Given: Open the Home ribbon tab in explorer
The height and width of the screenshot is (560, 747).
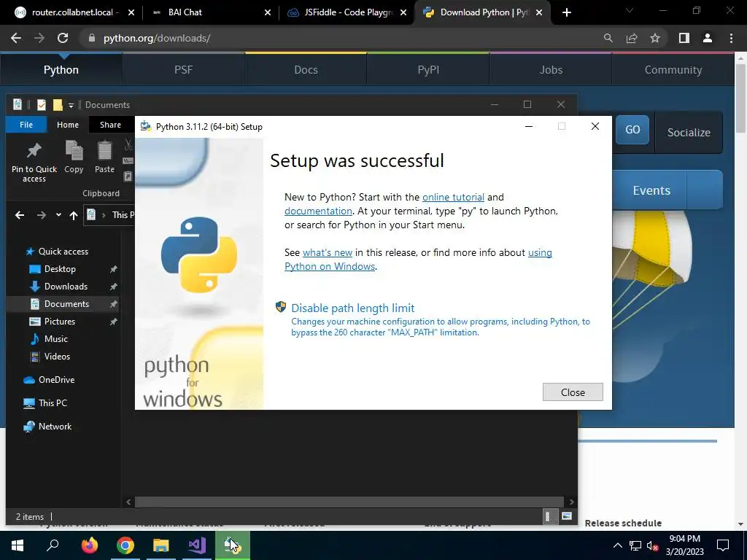Looking at the screenshot, I should tap(68, 125).
